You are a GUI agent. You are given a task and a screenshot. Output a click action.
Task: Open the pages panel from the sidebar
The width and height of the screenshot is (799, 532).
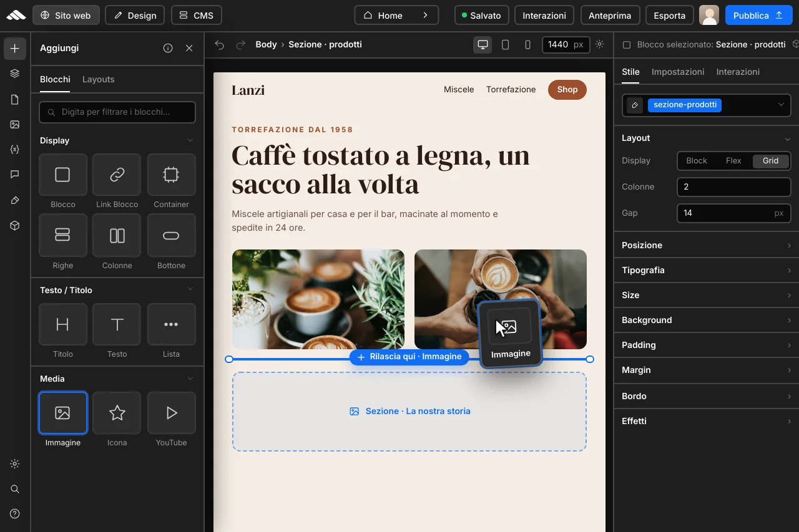click(15, 100)
